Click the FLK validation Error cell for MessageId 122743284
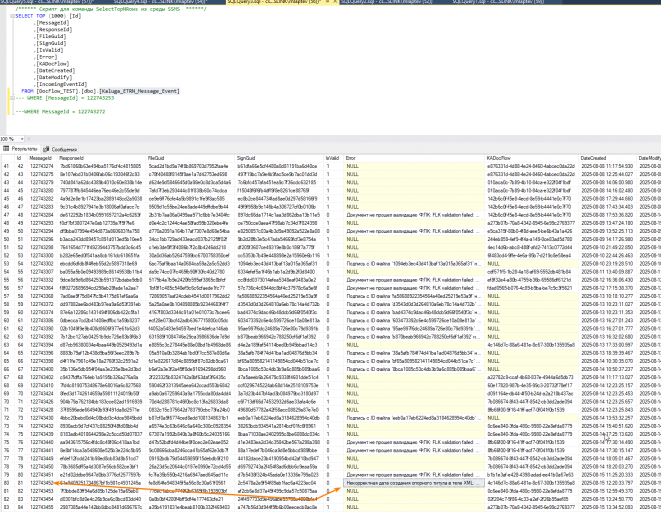The image size is (661, 512). [x=414, y=215]
